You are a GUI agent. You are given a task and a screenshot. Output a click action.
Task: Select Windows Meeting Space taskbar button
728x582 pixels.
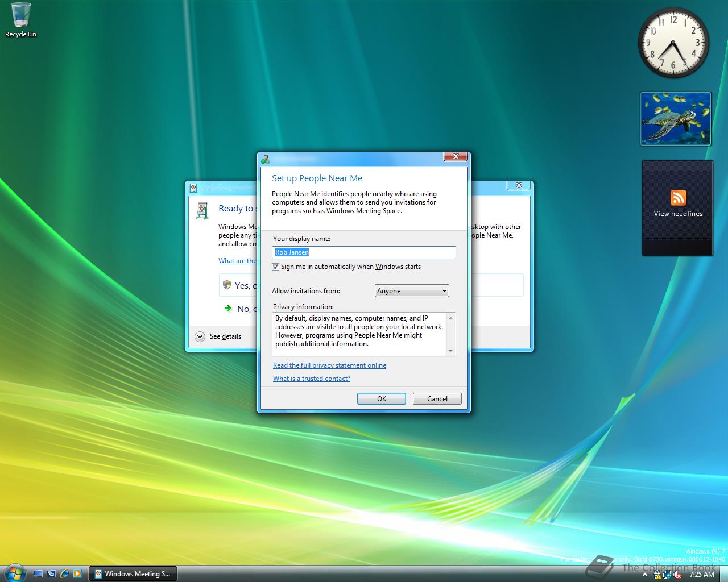pos(133,574)
